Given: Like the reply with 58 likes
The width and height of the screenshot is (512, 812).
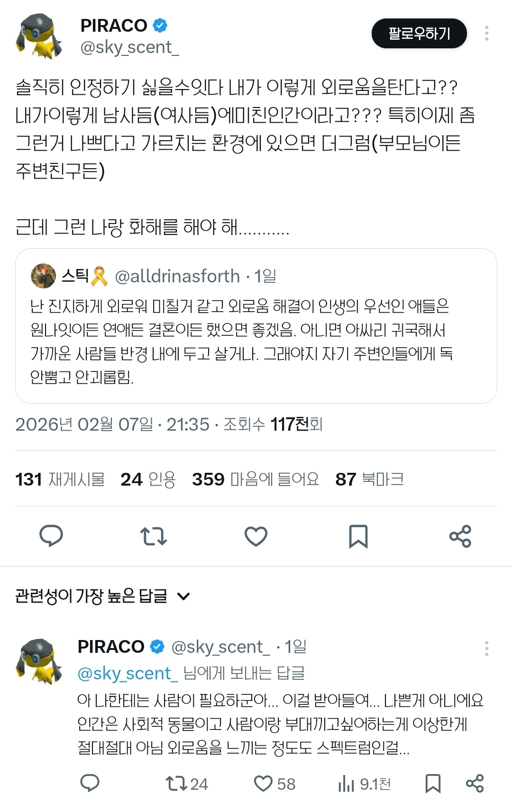Looking at the screenshot, I should pyautogui.click(x=274, y=784).
